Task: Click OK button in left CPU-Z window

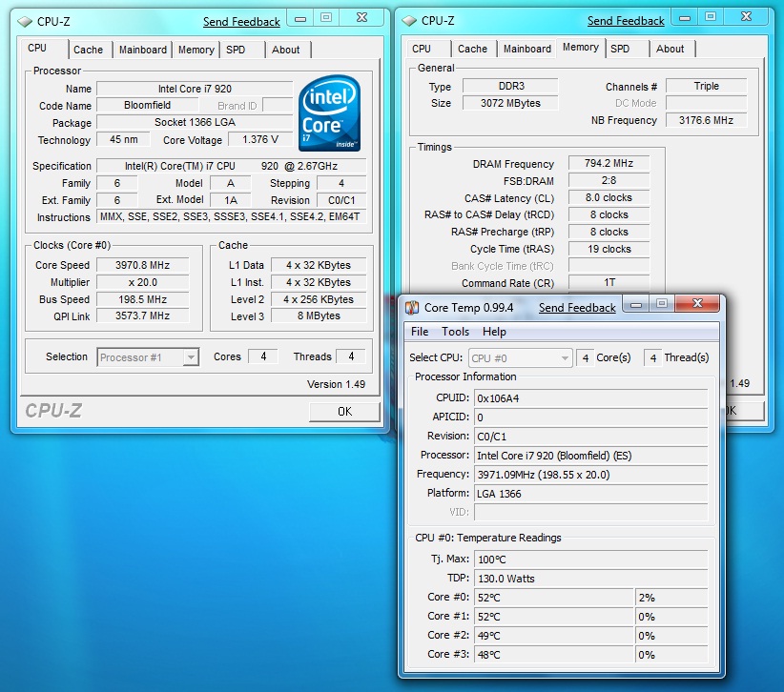Action: [x=344, y=412]
